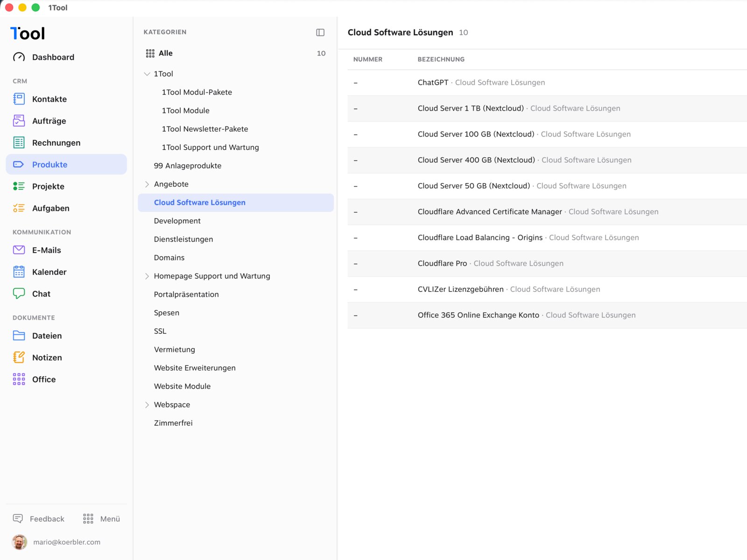Select Cloud Software Lösungen category in tree

click(x=236, y=203)
